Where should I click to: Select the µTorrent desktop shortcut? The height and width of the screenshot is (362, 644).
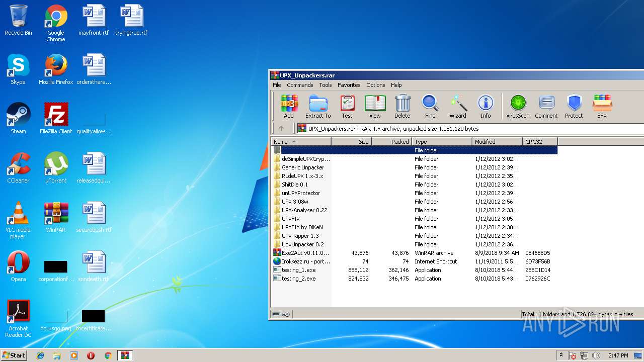pyautogui.click(x=56, y=168)
